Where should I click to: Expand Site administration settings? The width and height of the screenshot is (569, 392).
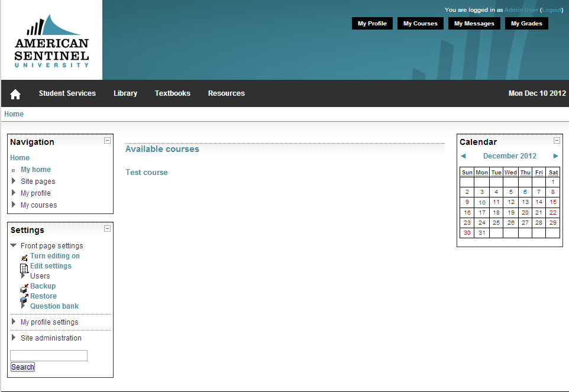tap(14, 338)
